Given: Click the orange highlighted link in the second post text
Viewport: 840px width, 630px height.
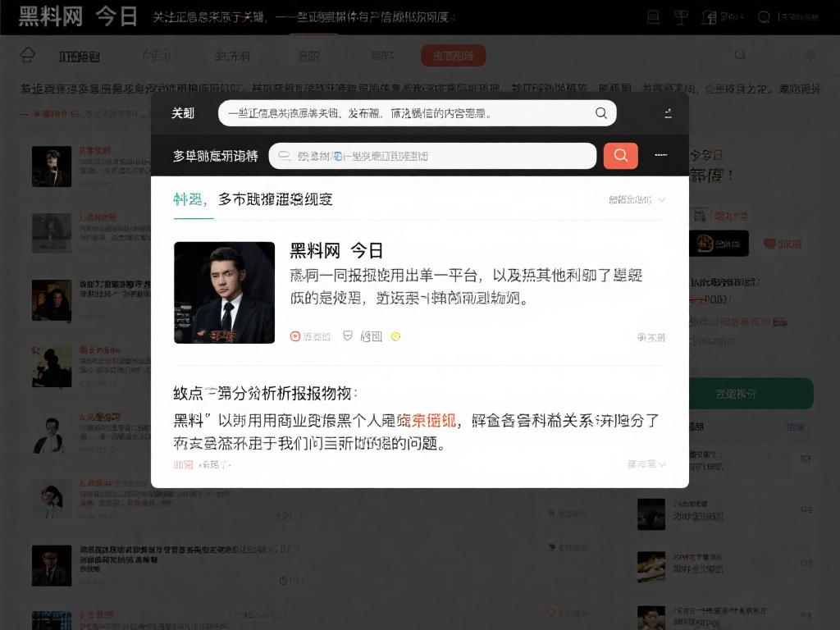Looking at the screenshot, I should click(x=427, y=422).
